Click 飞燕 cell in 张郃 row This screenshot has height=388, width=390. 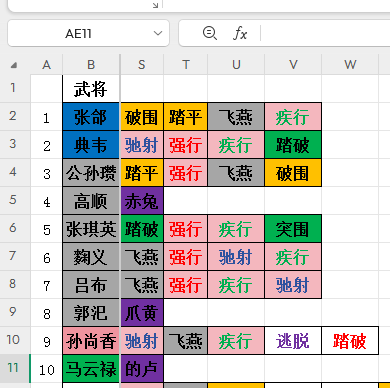236,117
